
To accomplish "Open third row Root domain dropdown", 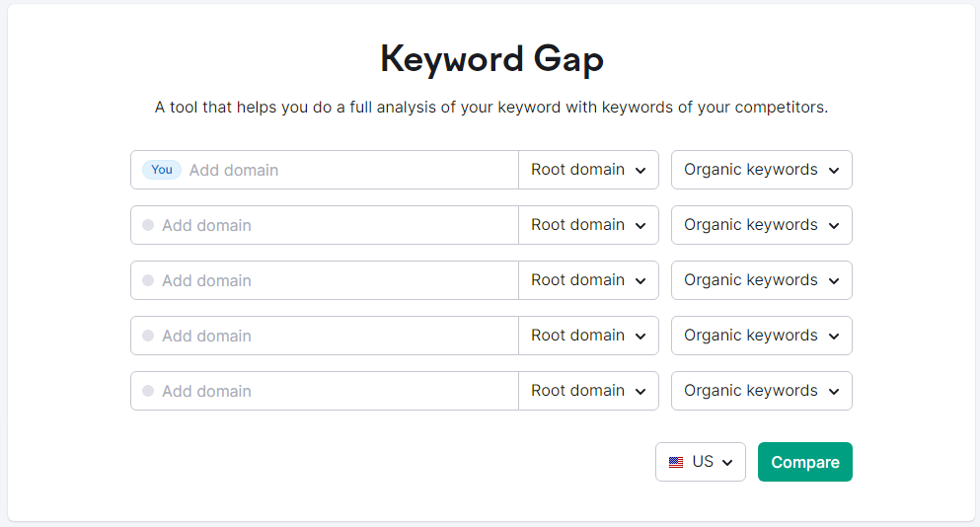I will [x=588, y=280].
